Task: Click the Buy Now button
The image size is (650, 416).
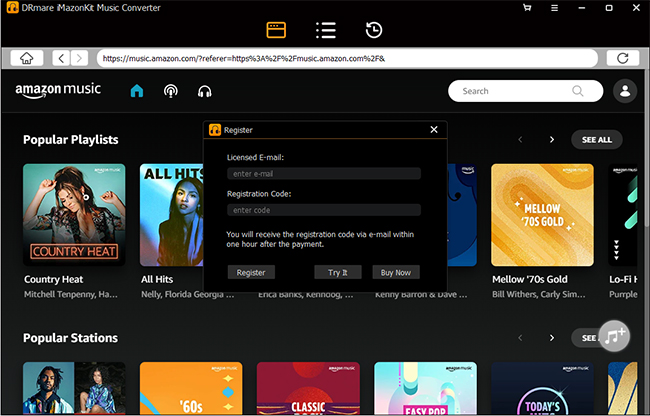Action: (x=396, y=272)
